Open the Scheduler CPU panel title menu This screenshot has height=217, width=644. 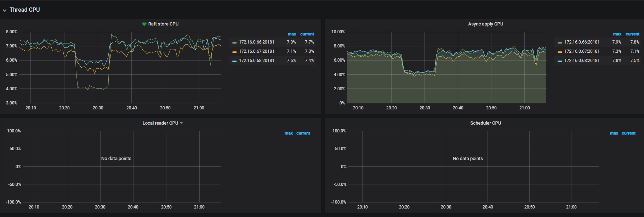point(485,123)
